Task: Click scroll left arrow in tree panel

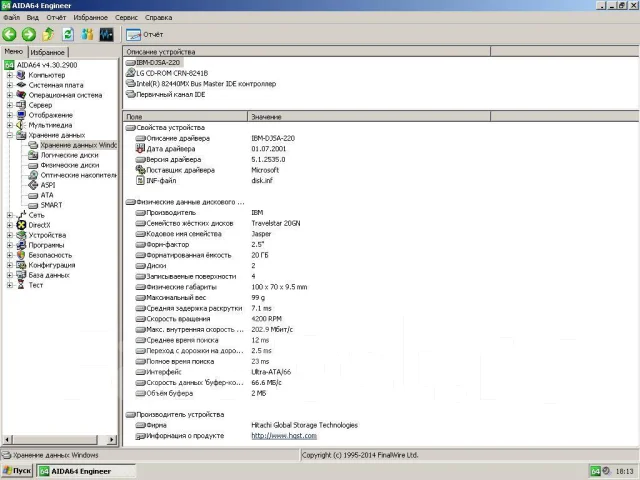Action: coord(7,440)
